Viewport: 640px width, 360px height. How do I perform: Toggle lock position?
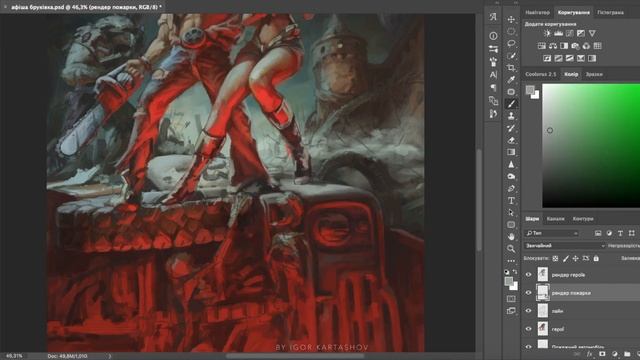[576, 258]
